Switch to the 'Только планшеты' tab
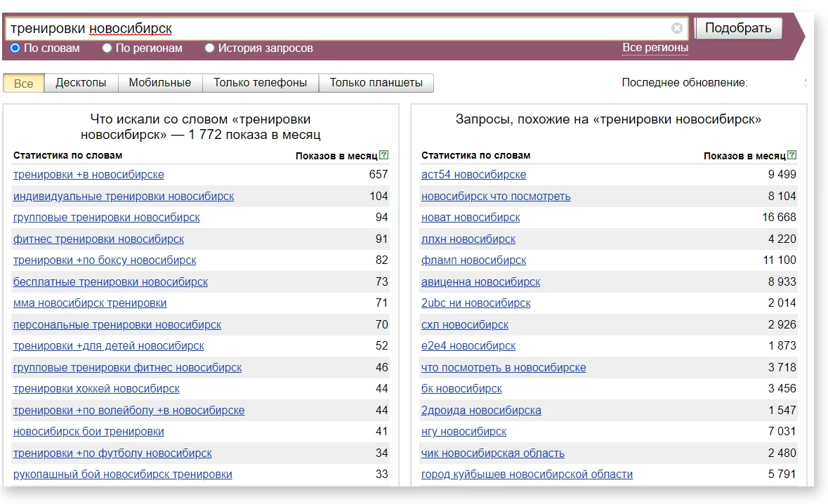 (x=376, y=83)
